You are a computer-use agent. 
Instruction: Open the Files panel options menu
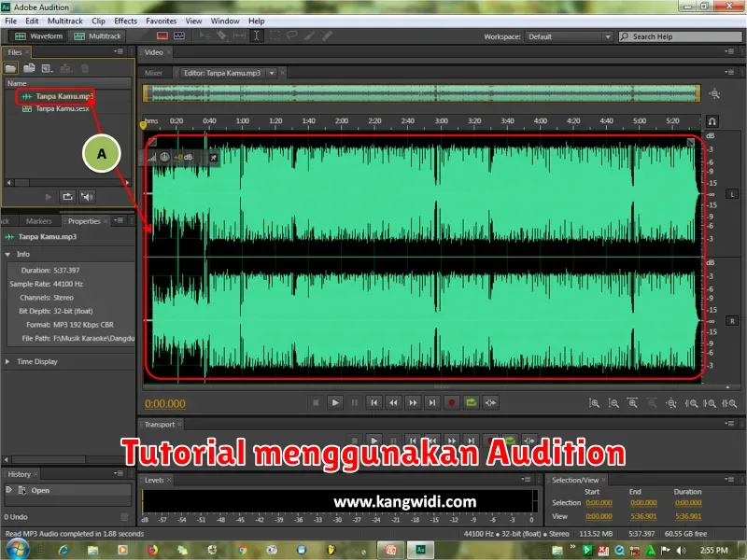(119, 51)
